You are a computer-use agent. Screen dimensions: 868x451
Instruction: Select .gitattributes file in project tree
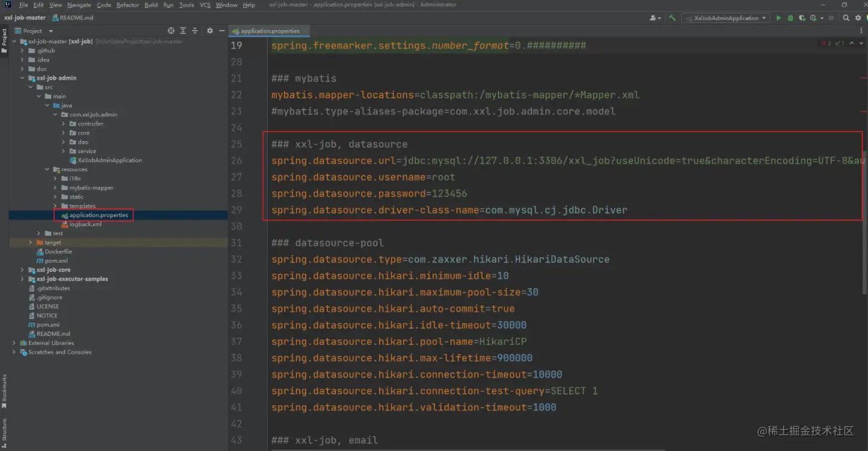click(49, 288)
